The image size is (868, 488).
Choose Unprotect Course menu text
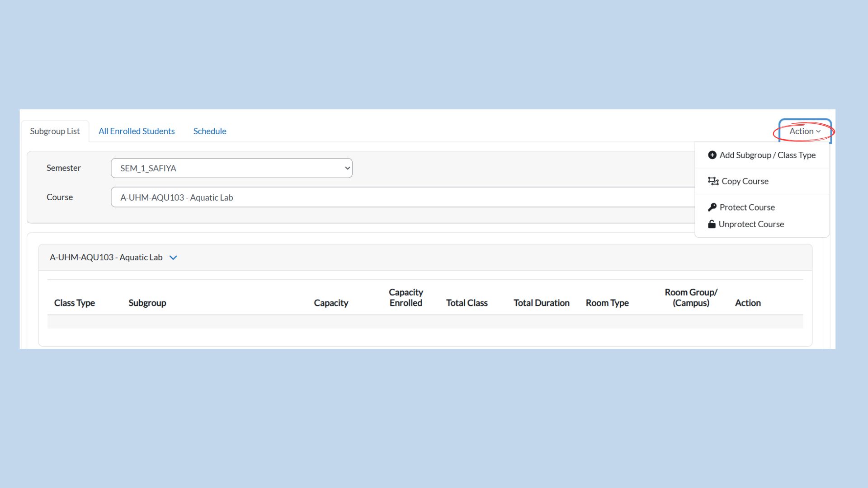coord(751,224)
